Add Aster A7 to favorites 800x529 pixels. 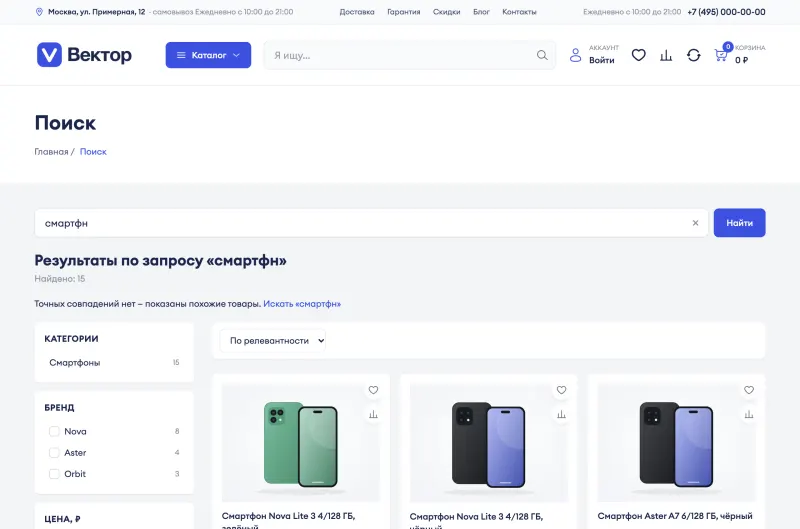coord(748,390)
